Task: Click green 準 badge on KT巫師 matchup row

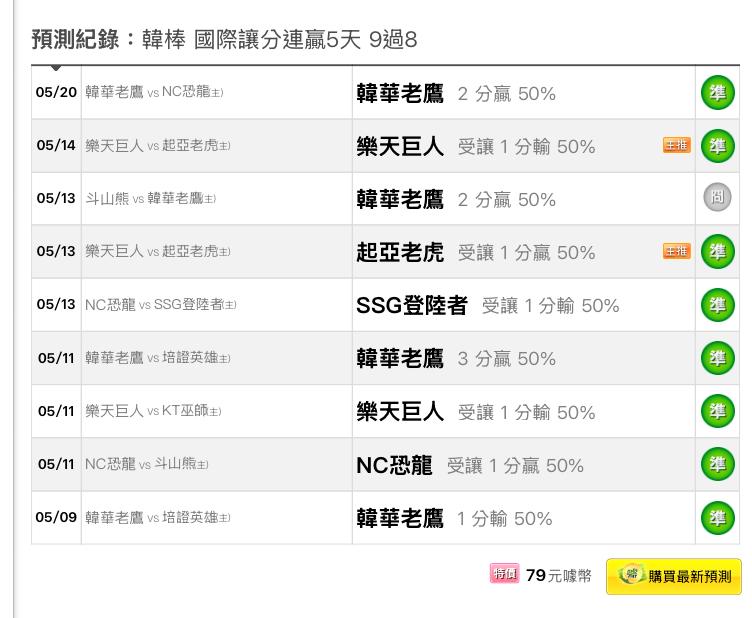Action: (717, 411)
